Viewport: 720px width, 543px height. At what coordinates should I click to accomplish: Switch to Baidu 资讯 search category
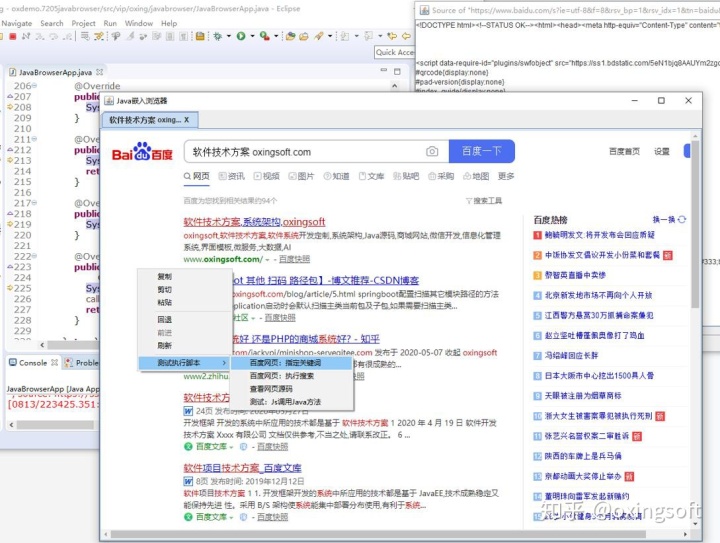coord(232,176)
